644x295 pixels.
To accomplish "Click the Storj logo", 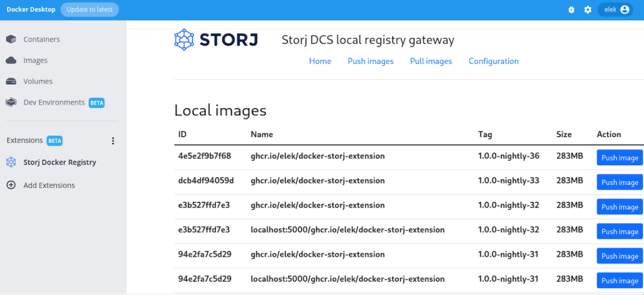I will click(216, 40).
